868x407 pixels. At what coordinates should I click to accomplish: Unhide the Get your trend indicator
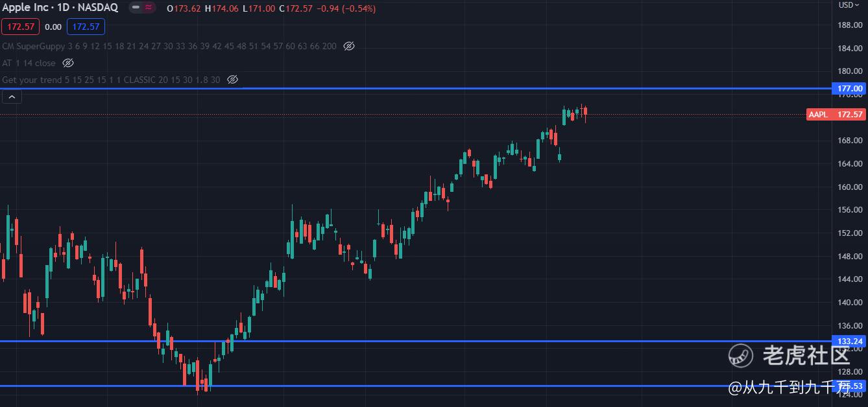click(233, 80)
